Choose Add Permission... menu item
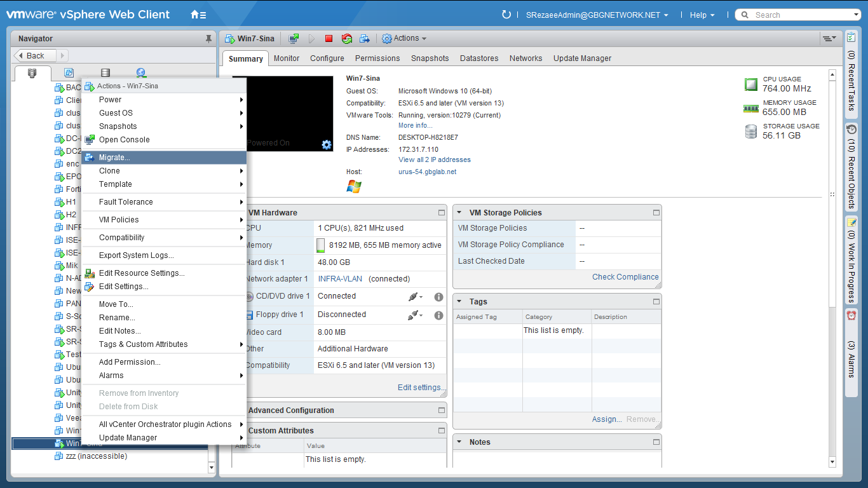 164,362
